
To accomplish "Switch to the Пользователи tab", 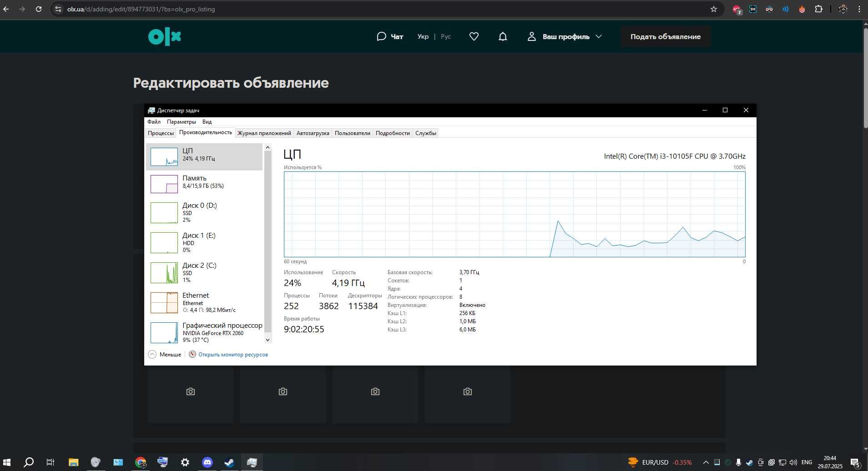I will 352,133.
